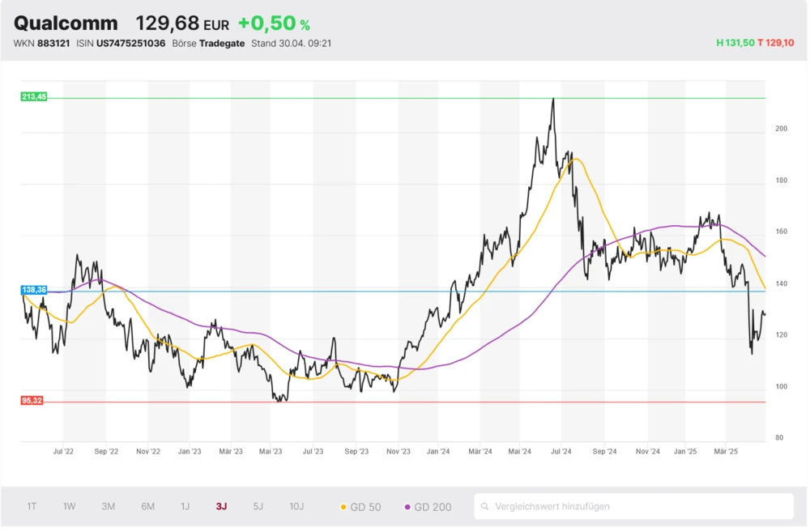This screenshot has width=810, height=532.
Task: Click the red 95,32 low price label
Action: point(34,400)
